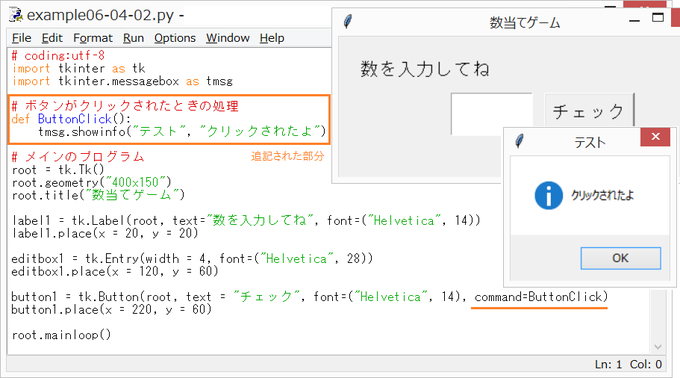Click the 'tmsg.showinfo' code line

tap(182, 131)
